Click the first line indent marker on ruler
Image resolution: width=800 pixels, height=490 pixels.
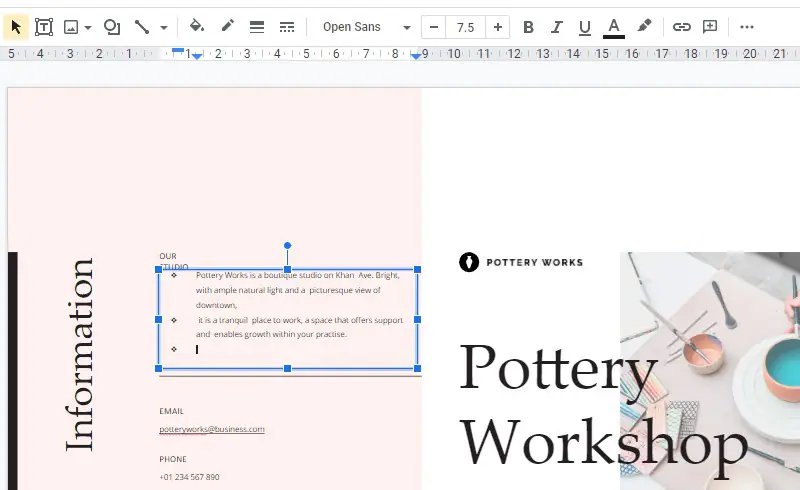click(x=178, y=51)
